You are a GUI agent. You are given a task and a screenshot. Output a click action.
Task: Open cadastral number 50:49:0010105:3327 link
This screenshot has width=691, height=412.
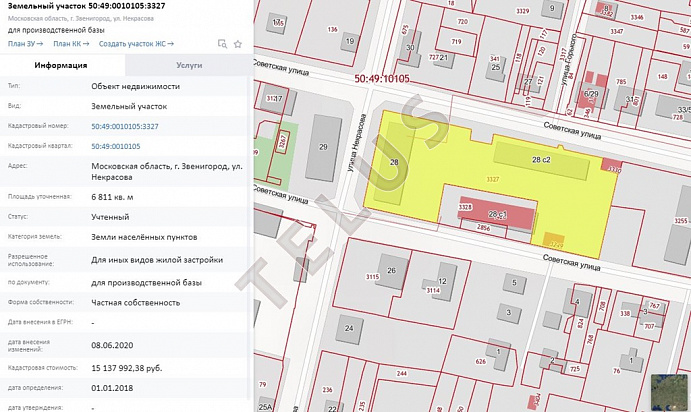pyautogui.click(x=125, y=126)
